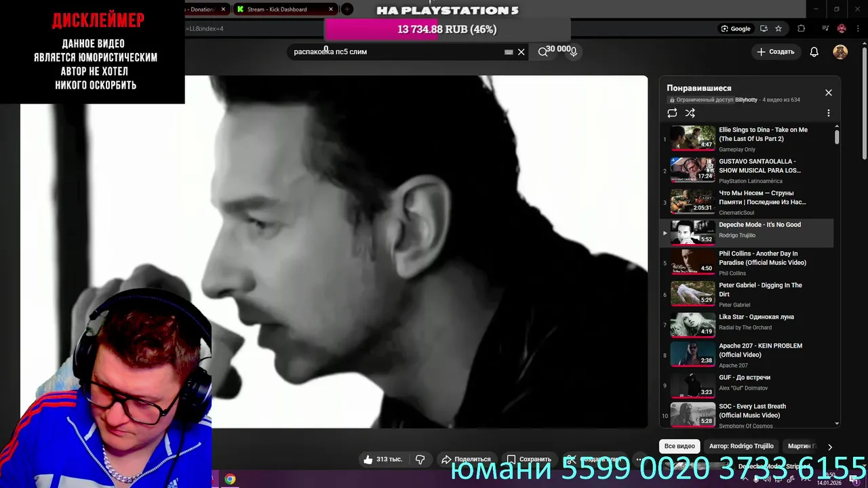Click the donation goal progress bar
This screenshot has height=488, width=868.
pyautogui.click(x=447, y=29)
